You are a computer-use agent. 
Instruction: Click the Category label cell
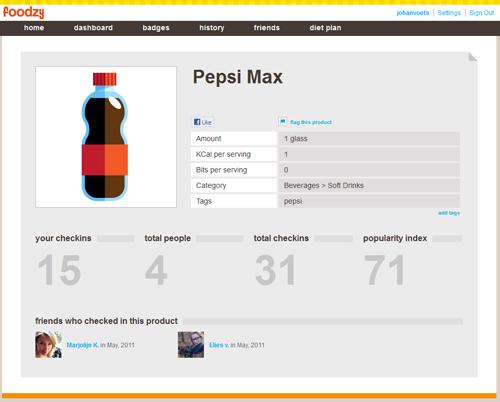(234, 185)
